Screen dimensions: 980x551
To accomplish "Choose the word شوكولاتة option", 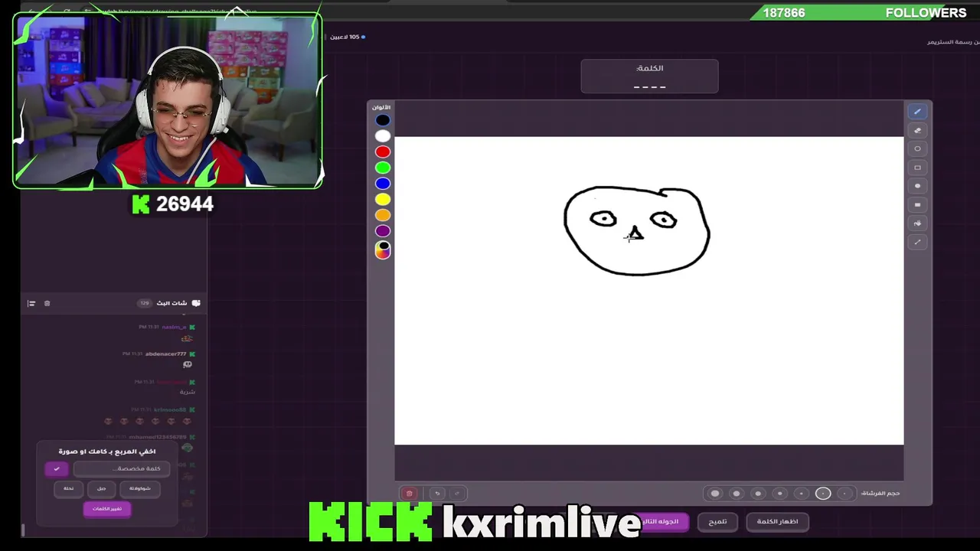I will click(140, 488).
